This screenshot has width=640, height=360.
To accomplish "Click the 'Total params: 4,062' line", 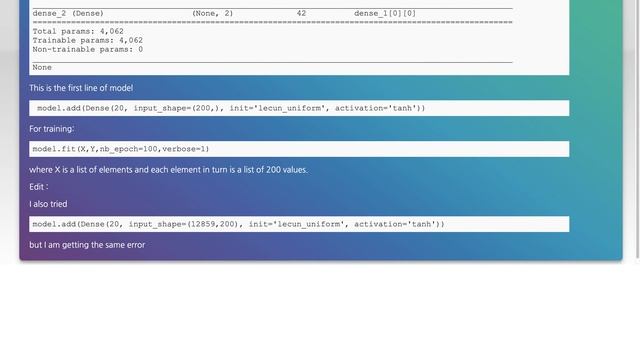I will (x=78, y=31).
